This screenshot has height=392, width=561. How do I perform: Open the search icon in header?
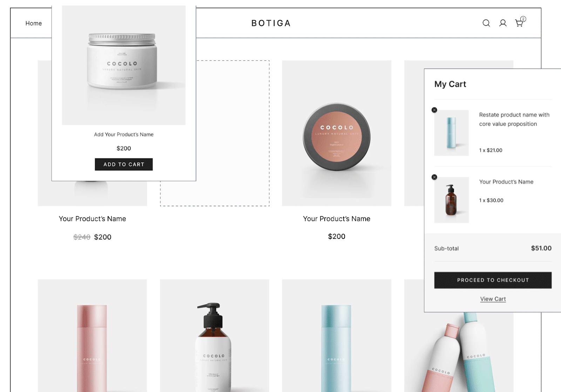coord(486,23)
